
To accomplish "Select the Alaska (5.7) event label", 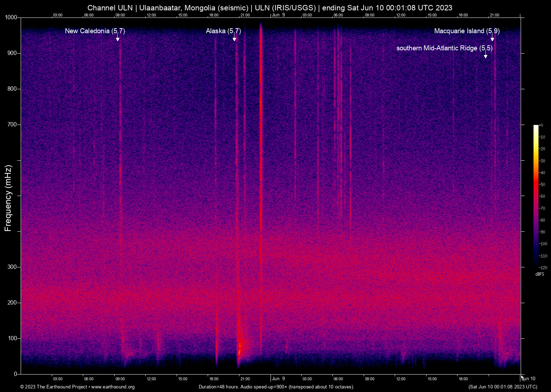I will (x=223, y=31).
